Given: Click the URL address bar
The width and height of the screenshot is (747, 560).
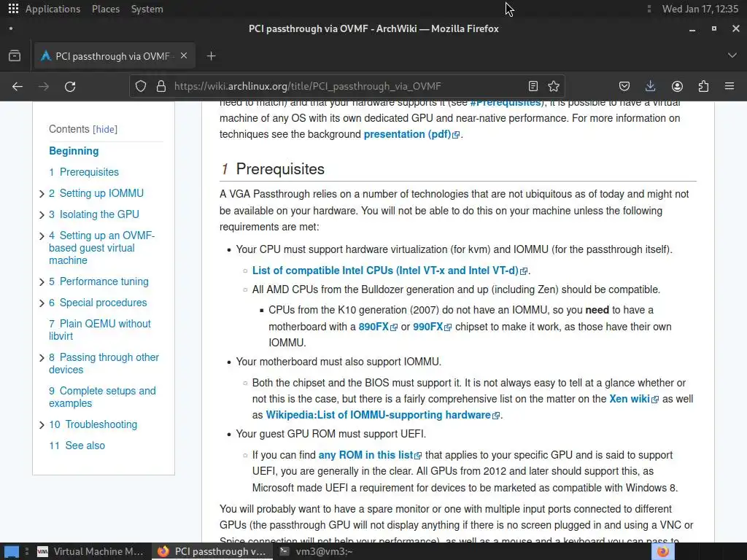Looking at the screenshot, I should [347, 86].
